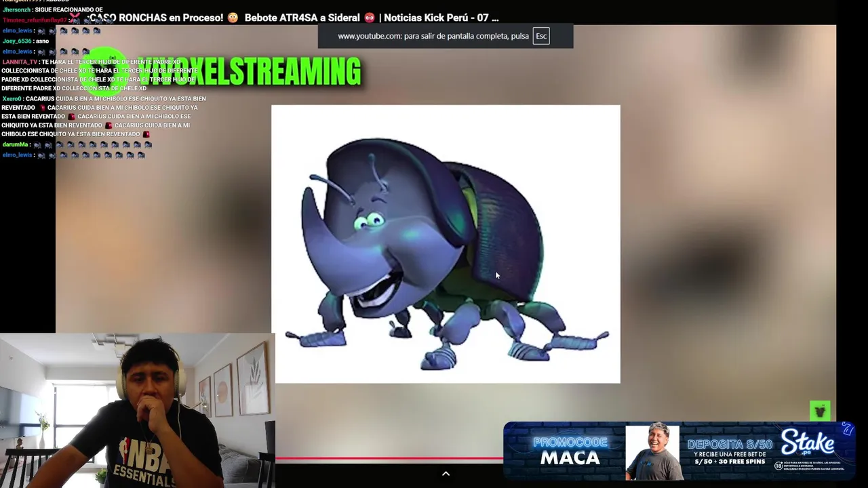Click chat username 'Joey_6536'
Image resolution: width=868 pixels, height=488 pixels.
click(17, 41)
